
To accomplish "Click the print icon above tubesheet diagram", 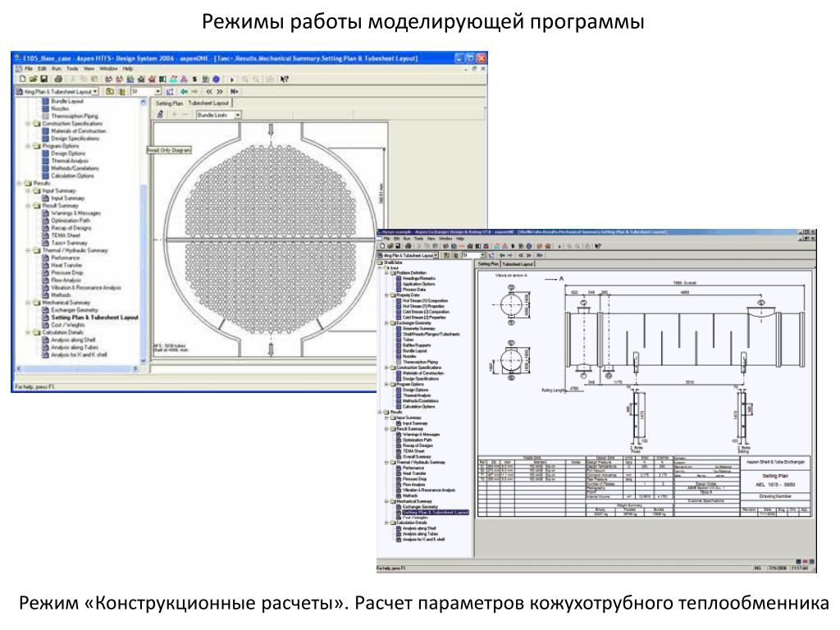I will (160, 115).
